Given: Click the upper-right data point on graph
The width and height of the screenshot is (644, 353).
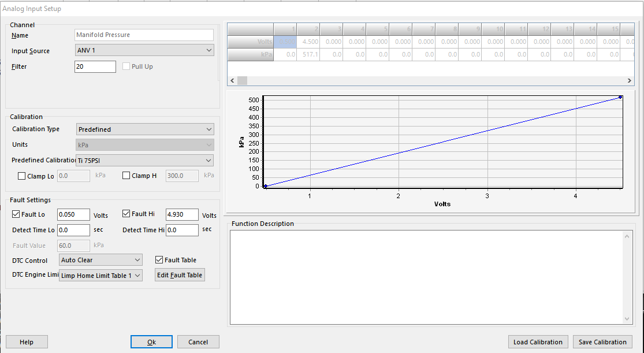Looking at the screenshot, I should click(620, 97).
